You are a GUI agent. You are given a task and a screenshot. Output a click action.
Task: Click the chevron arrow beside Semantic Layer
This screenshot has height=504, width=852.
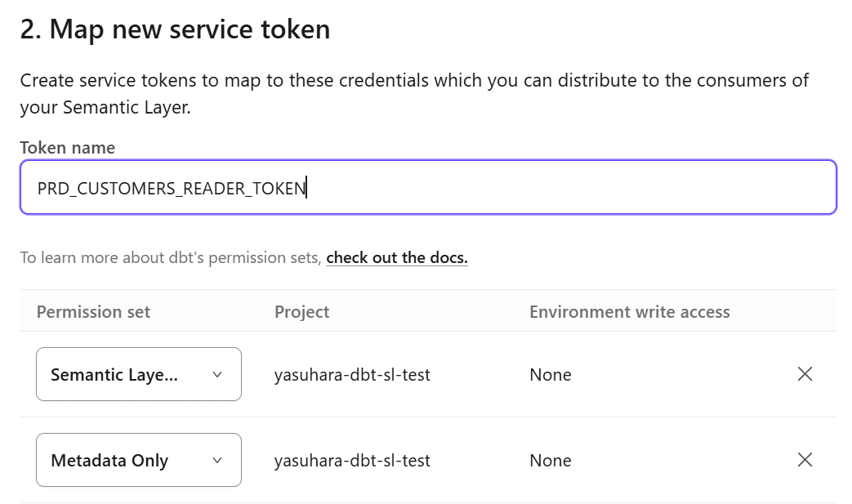(217, 374)
